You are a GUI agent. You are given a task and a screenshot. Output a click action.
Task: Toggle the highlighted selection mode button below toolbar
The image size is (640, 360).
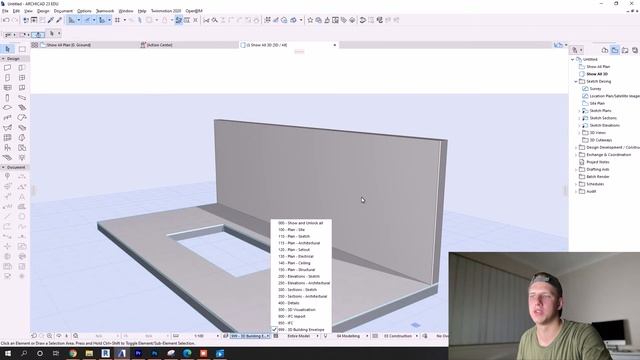tap(38, 35)
